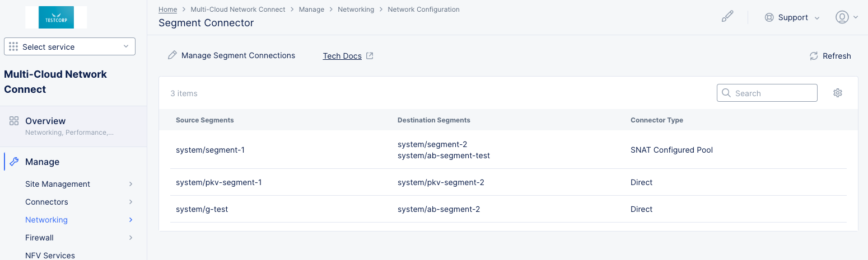Click the TestCorp logo
This screenshot has height=260, width=868.
[x=56, y=17]
